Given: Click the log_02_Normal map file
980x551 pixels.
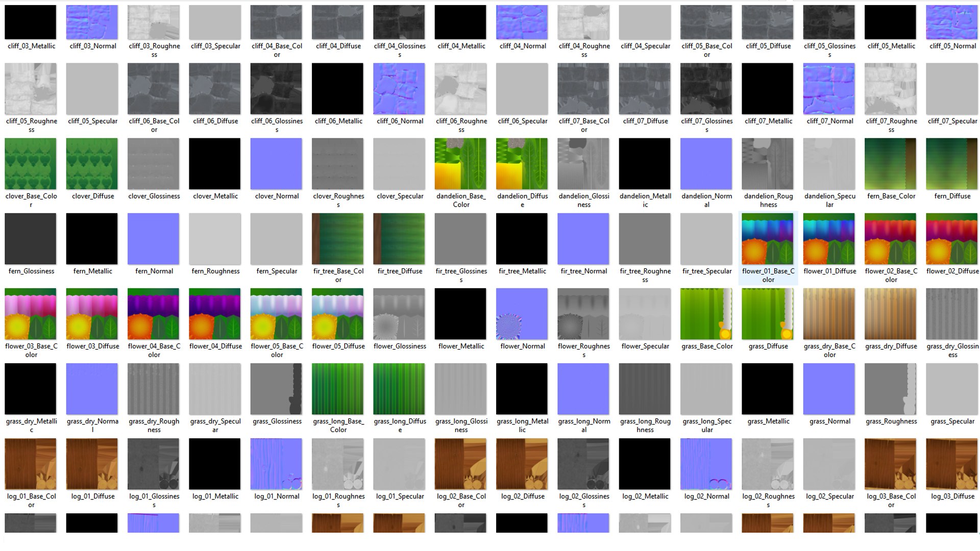Looking at the screenshot, I should click(x=706, y=464).
